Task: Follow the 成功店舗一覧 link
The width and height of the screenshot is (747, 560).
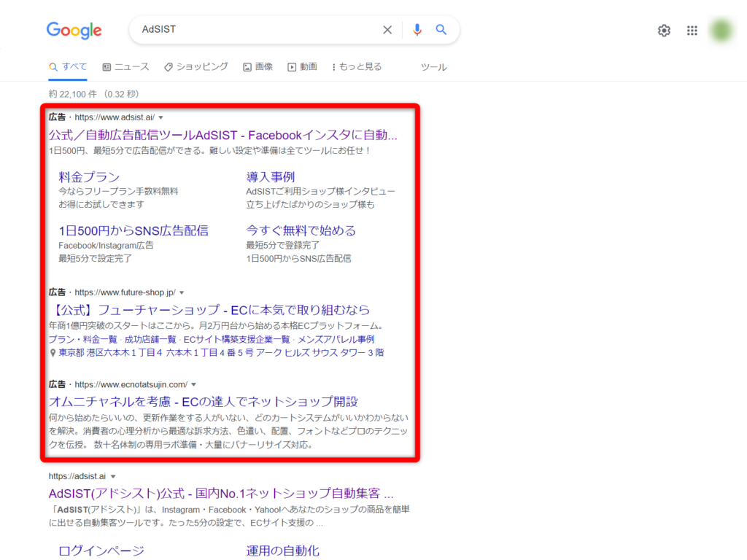Action: (150, 340)
